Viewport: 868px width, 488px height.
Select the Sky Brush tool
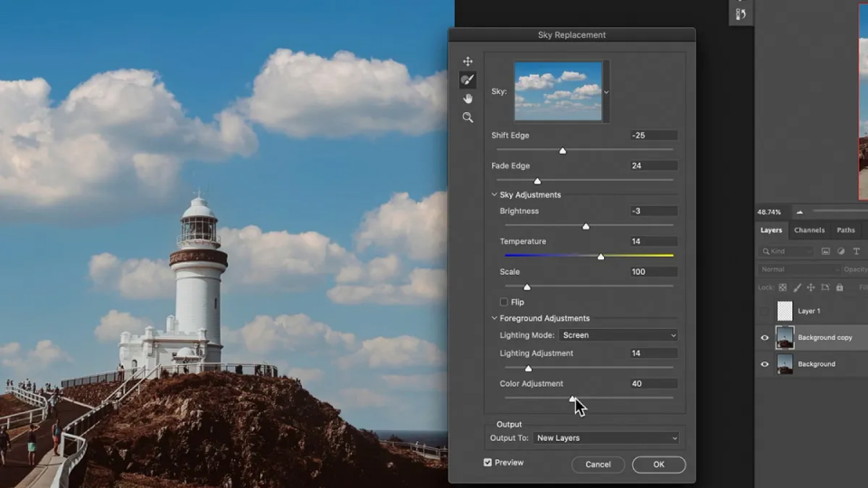point(467,80)
